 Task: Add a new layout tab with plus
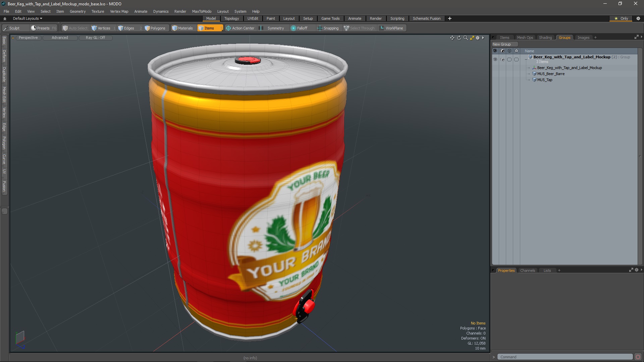pos(449,18)
